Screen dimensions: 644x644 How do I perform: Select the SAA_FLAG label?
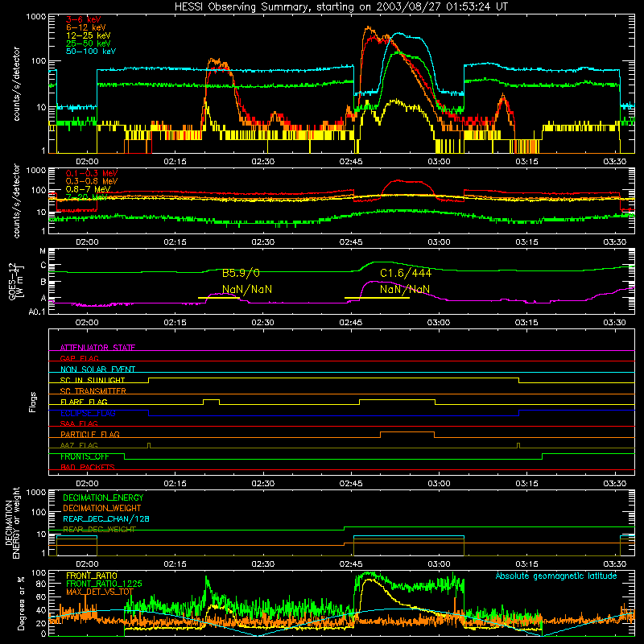click(x=79, y=423)
